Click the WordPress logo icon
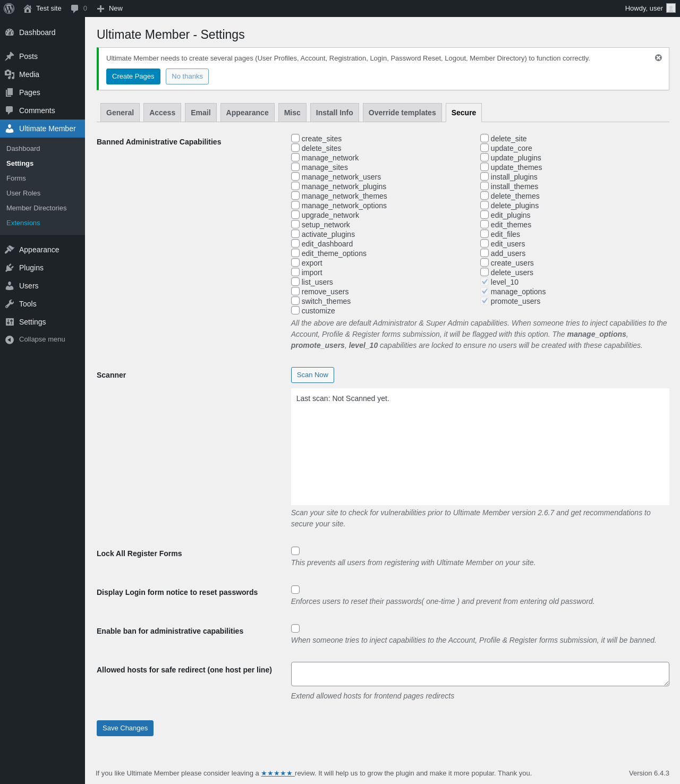 (x=9, y=8)
